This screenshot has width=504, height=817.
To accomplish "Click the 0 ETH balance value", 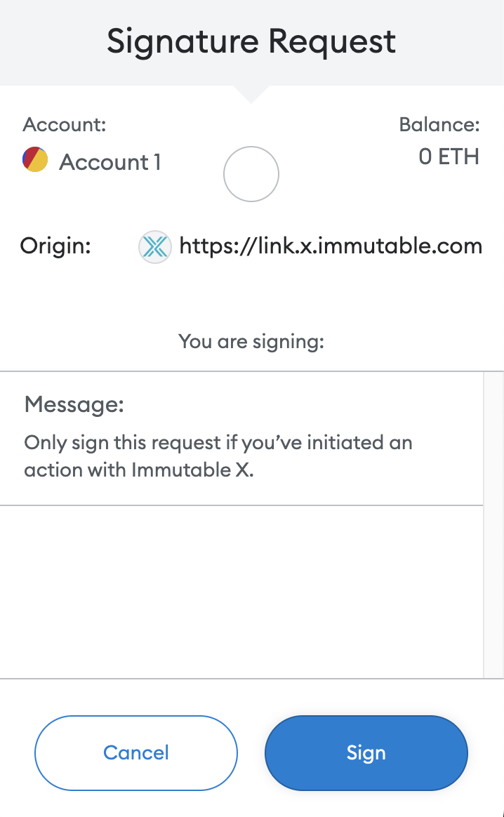I will (449, 157).
